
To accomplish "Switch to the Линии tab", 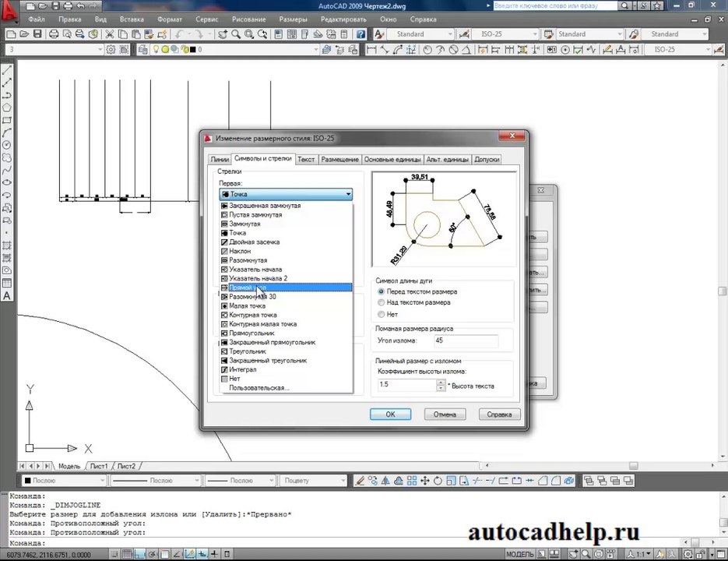I will click(220, 160).
